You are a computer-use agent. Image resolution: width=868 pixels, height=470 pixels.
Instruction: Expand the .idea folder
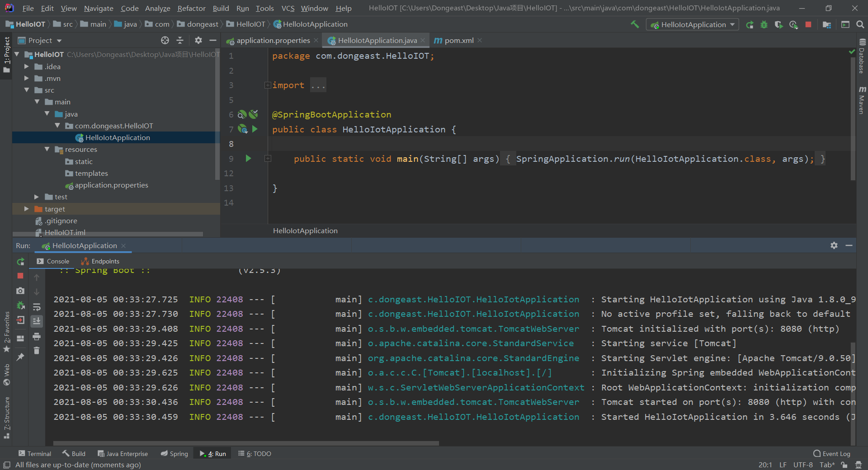tap(26, 66)
